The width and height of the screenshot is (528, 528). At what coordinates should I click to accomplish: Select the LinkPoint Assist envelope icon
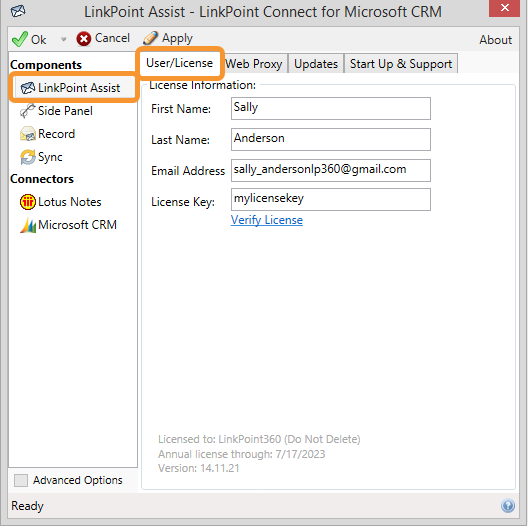[28, 88]
